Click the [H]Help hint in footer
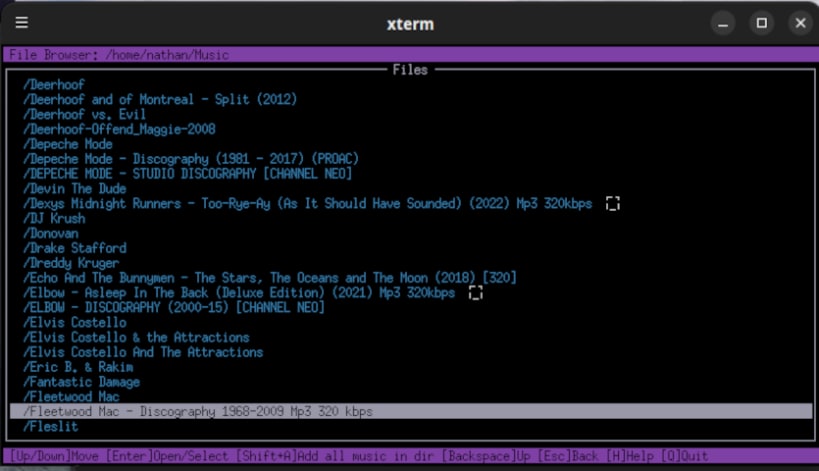The width and height of the screenshot is (819, 471). click(x=630, y=456)
